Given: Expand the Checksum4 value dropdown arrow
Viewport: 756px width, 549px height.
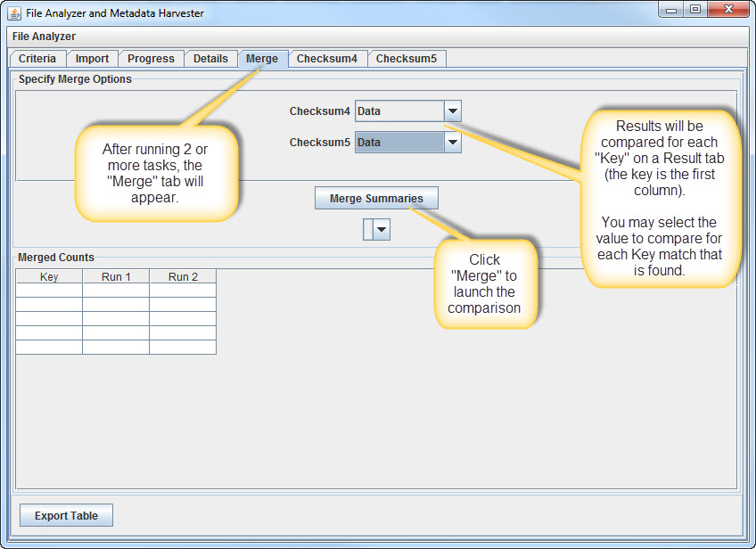Looking at the screenshot, I should (452, 111).
